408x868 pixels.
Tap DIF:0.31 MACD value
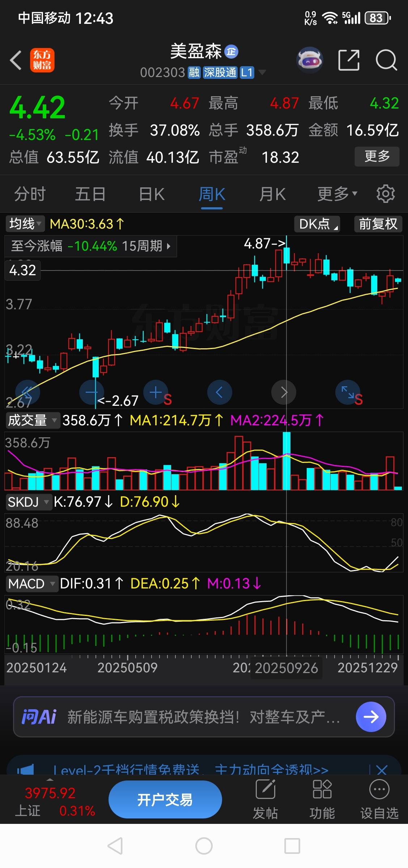92,583
